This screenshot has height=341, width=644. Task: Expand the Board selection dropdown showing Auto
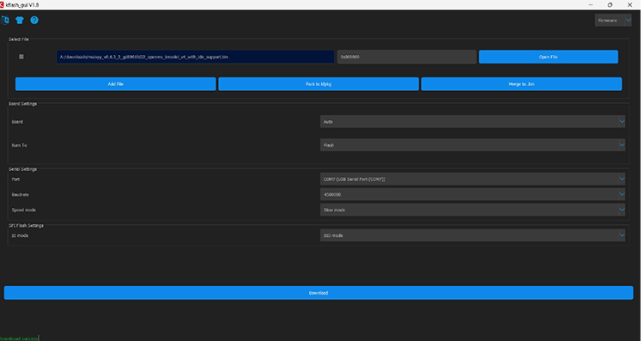(x=472, y=122)
